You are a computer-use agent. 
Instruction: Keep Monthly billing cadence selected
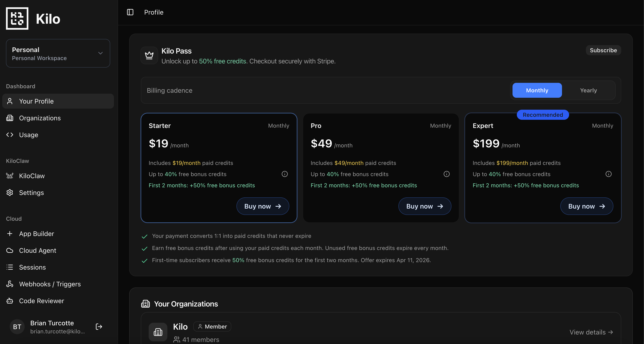pos(537,90)
